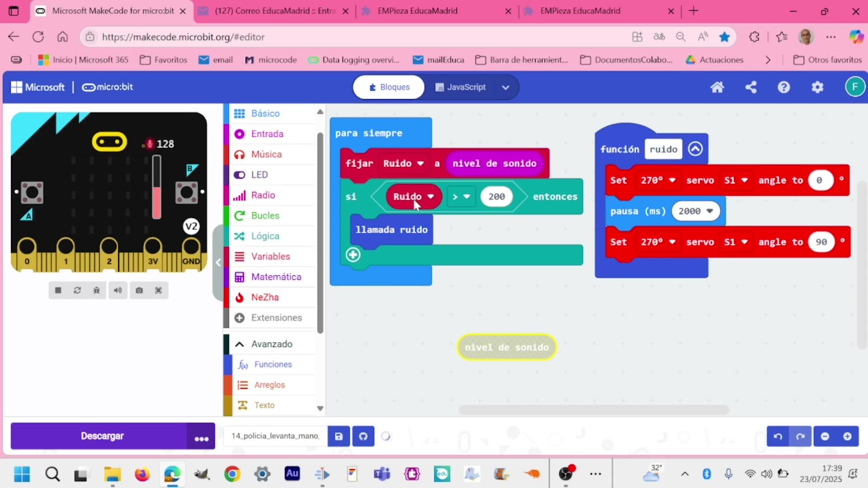Open the pausa 2000 ms dropdown
The height and width of the screenshot is (488, 868).
[710, 211]
